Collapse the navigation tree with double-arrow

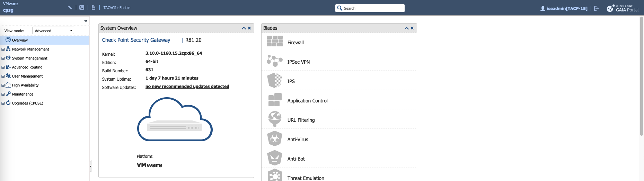(86, 21)
